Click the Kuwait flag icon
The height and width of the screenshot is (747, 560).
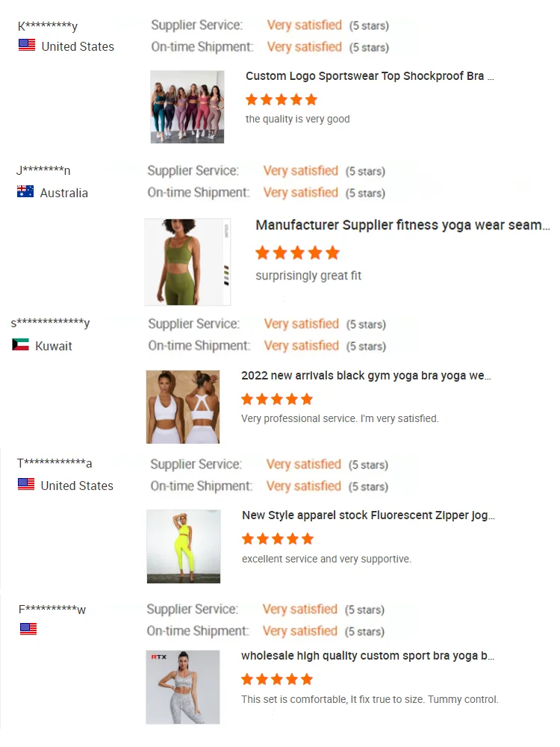20,344
